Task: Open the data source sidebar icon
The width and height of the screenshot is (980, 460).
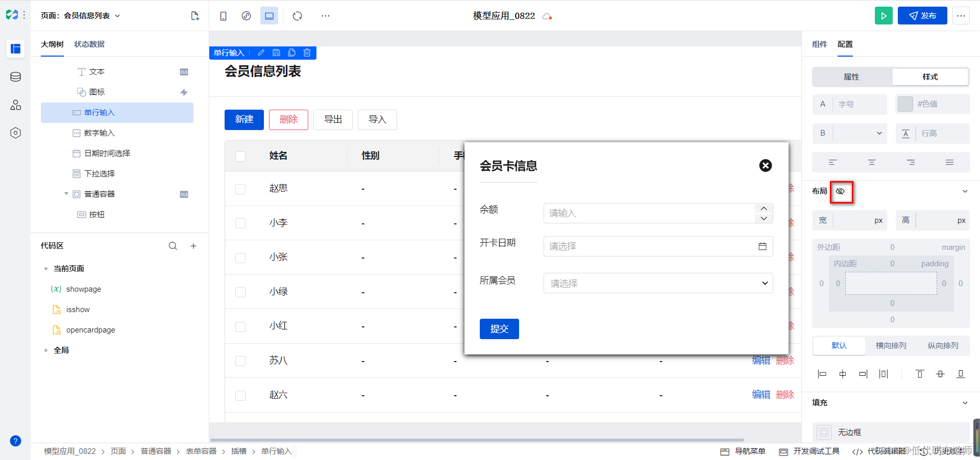Action: (15, 77)
